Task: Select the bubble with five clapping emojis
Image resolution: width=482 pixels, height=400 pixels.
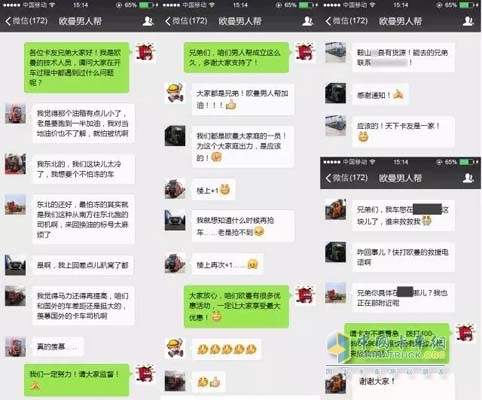Action: coord(227,349)
